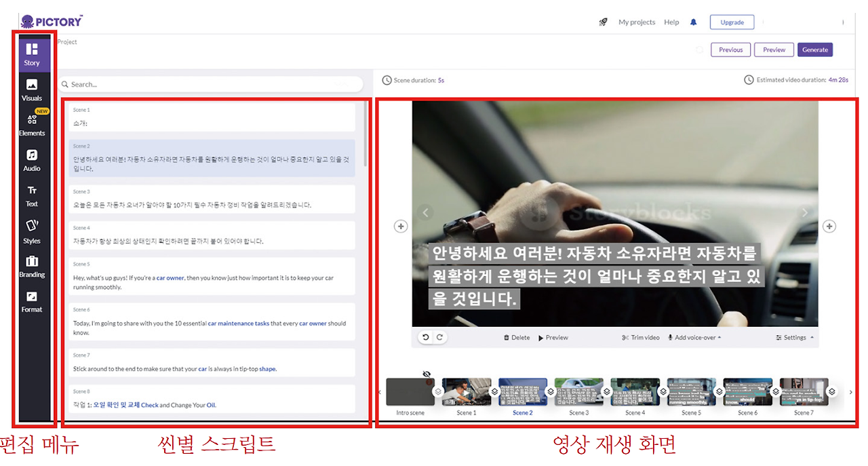The width and height of the screenshot is (868, 466).
Task: Open notifications bell
Action: coord(693,22)
